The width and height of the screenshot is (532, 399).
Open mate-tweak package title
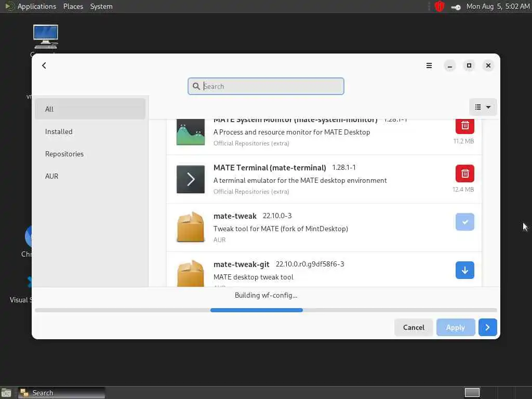[235, 216]
